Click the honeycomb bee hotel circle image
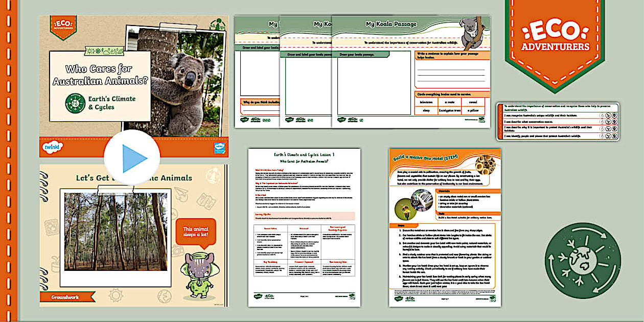 [485, 165]
